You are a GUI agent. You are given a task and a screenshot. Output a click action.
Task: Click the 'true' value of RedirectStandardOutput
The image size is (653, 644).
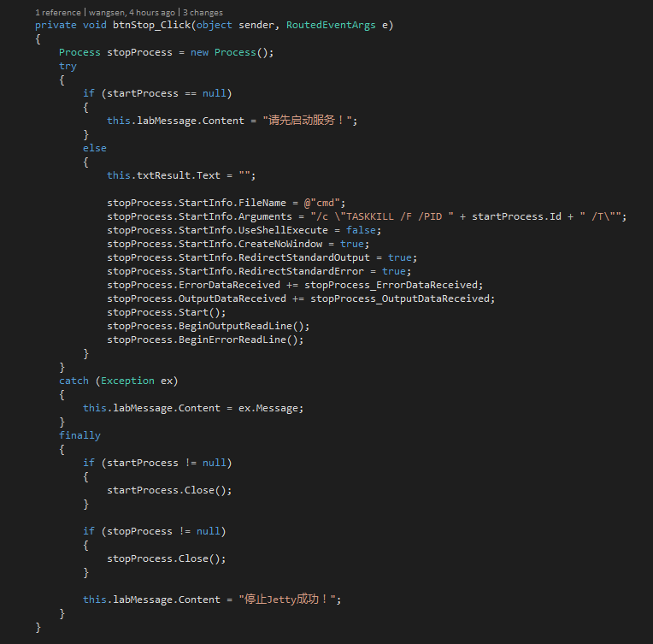399,257
